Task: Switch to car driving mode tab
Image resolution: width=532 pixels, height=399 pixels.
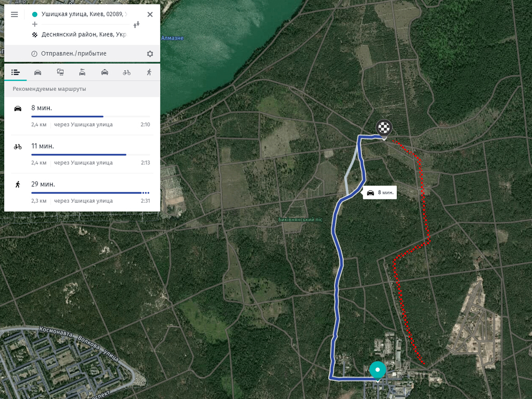Action: [x=37, y=72]
